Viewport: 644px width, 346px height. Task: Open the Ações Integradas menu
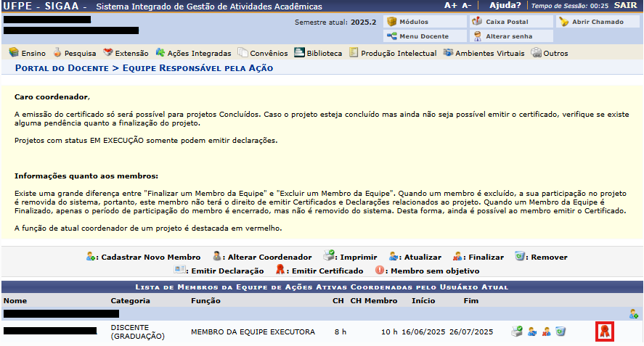[193, 53]
